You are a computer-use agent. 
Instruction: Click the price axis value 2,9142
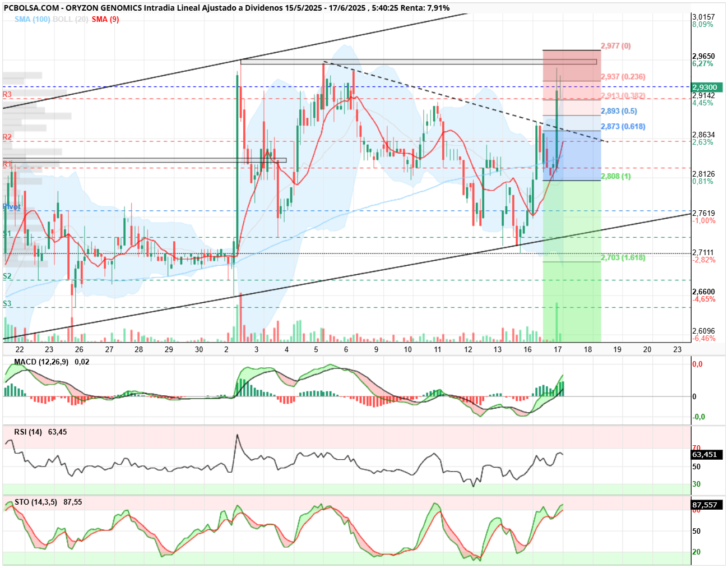(703, 96)
